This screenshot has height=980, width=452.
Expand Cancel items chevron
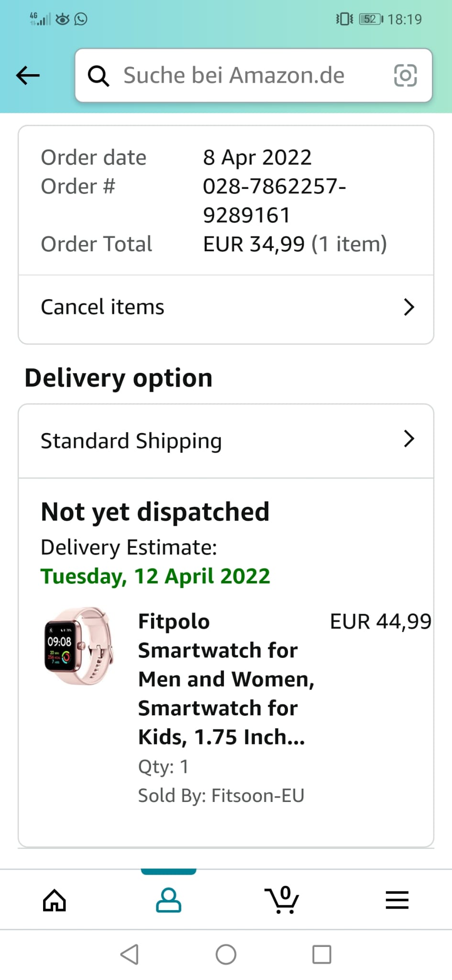(408, 307)
